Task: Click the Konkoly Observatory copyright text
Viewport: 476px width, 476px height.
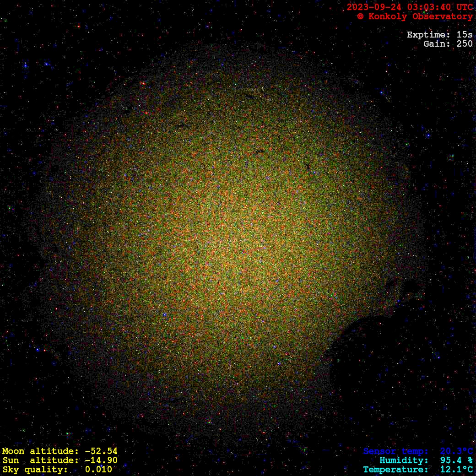Action: coord(420,16)
